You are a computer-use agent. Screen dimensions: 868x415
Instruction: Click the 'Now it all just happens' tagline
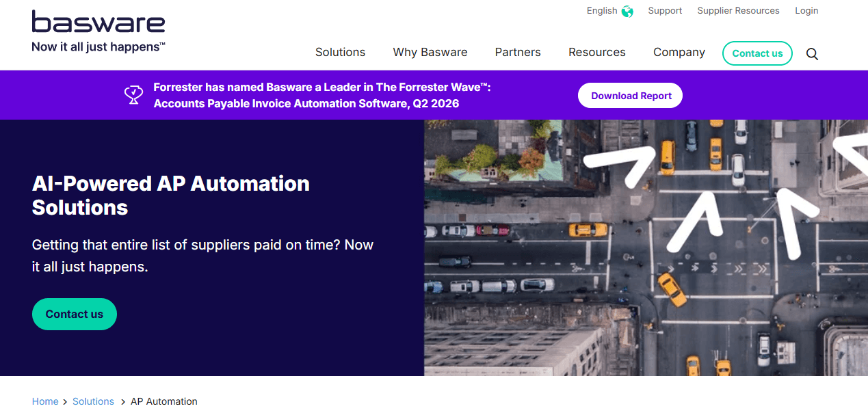[98, 47]
